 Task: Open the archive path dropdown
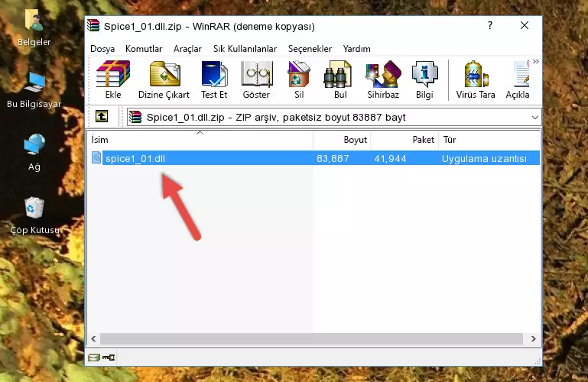click(x=534, y=117)
